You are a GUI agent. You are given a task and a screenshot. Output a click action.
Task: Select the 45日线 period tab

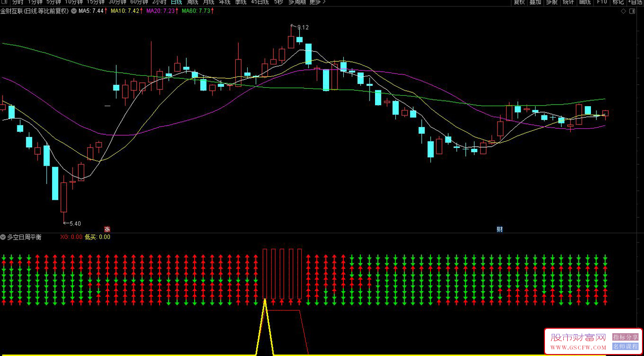(260, 2)
